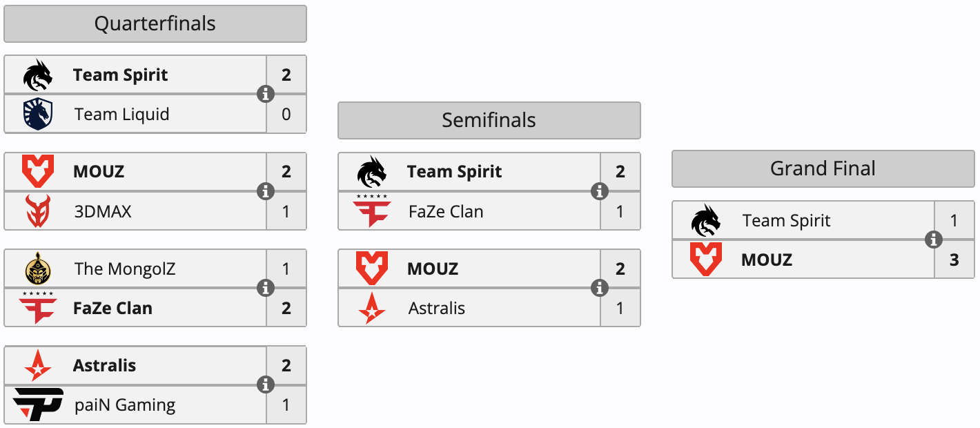
Task: Click FaZe Clan name in semifinals
Action: 446,211
